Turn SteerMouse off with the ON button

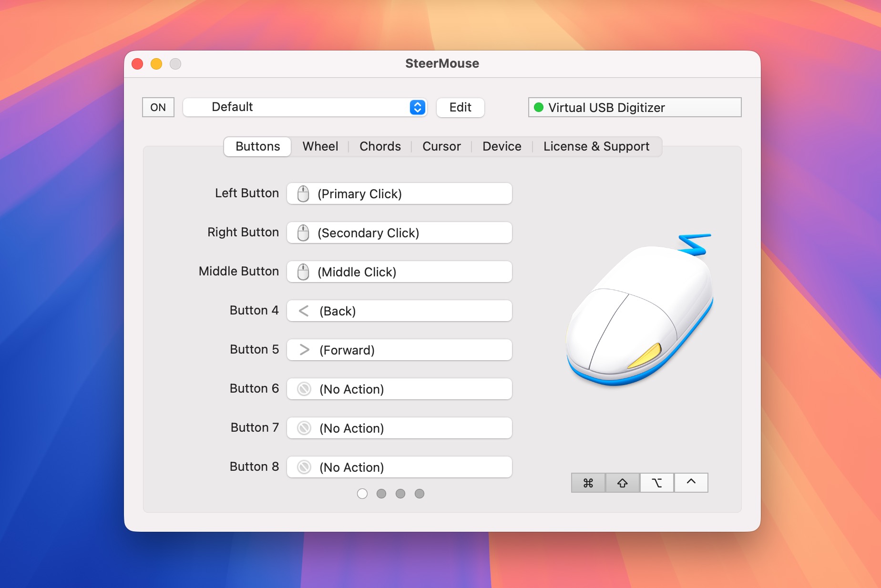[158, 107]
